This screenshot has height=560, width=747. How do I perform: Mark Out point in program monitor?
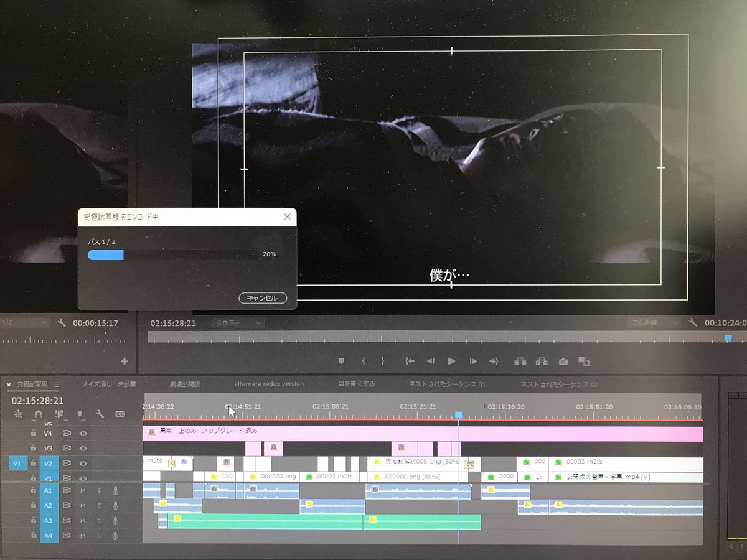coord(382,361)
